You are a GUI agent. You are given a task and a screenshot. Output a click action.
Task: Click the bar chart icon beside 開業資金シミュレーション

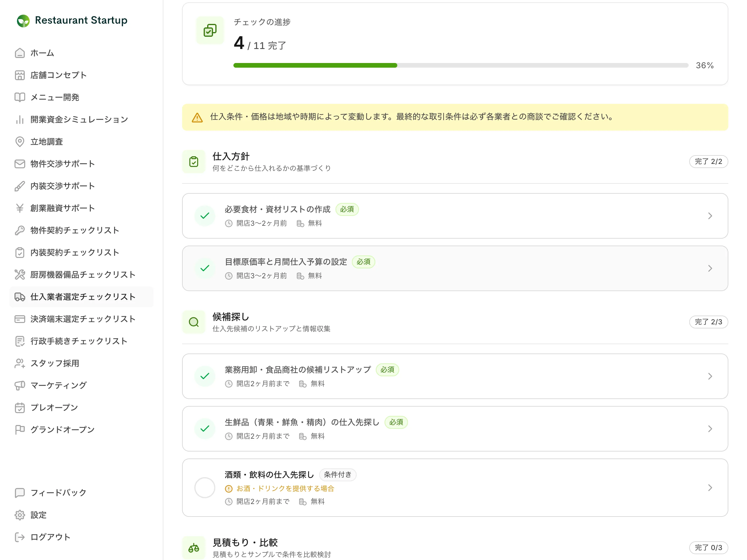(x=20, y=120)
